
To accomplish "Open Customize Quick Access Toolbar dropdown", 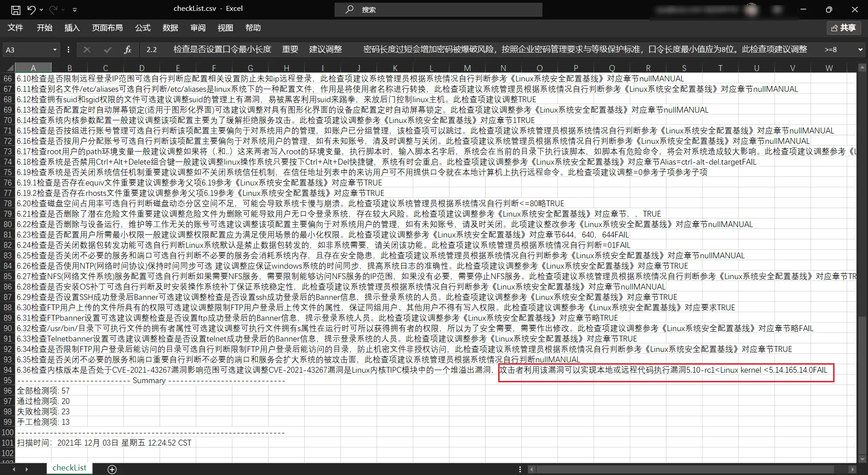I will [x=75, y=9].
